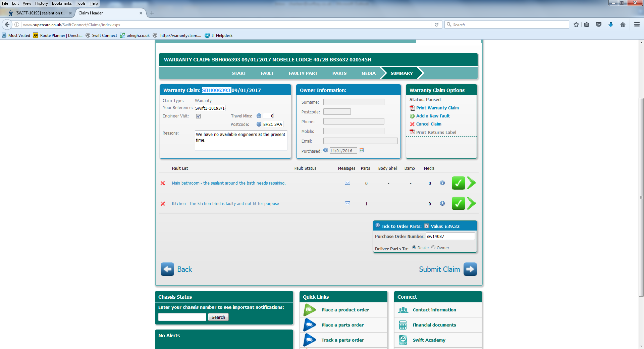Click the Purchased date info icon
The width and height of the screenshot is (644, 349).
[326, 150]
